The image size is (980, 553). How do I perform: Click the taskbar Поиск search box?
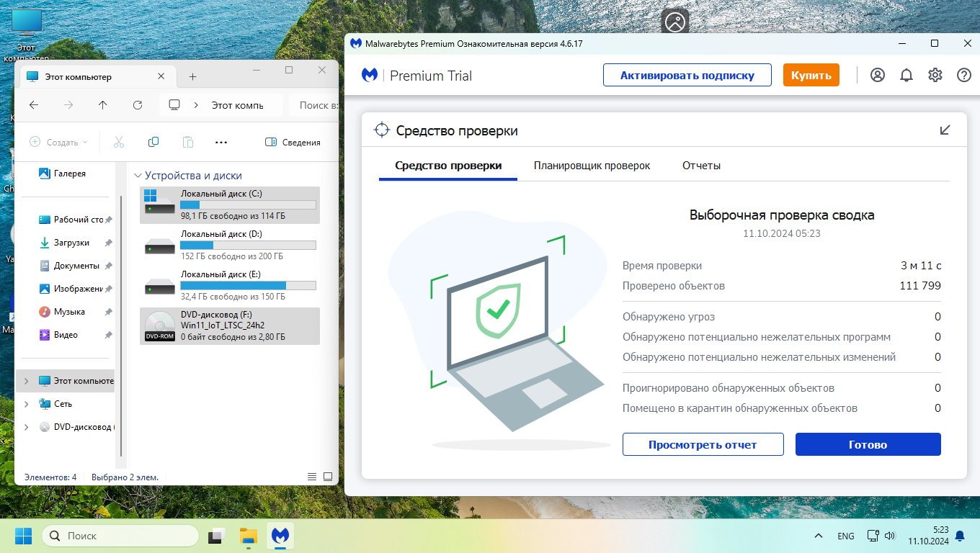tap(120, 536)
